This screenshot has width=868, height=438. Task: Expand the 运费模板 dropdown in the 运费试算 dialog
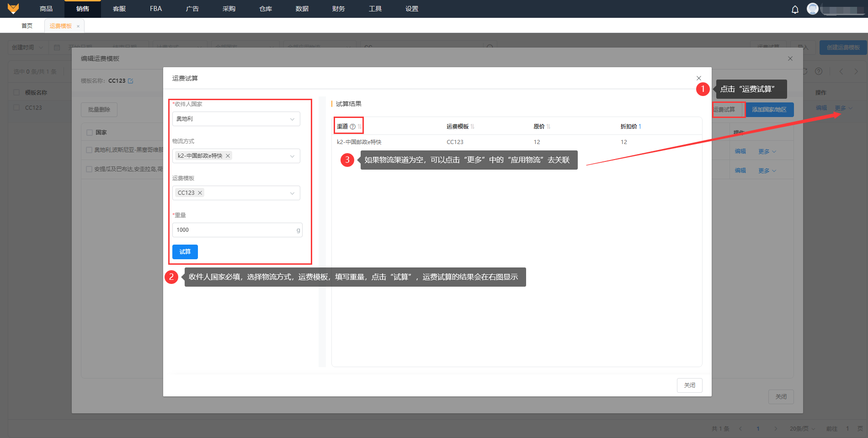click(292, 193)
